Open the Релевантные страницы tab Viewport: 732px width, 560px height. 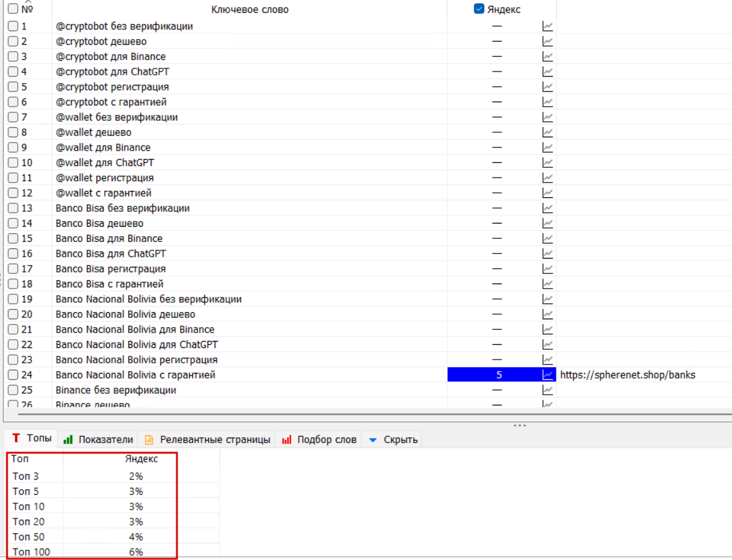pyautogui.click(x=208, y=439)
